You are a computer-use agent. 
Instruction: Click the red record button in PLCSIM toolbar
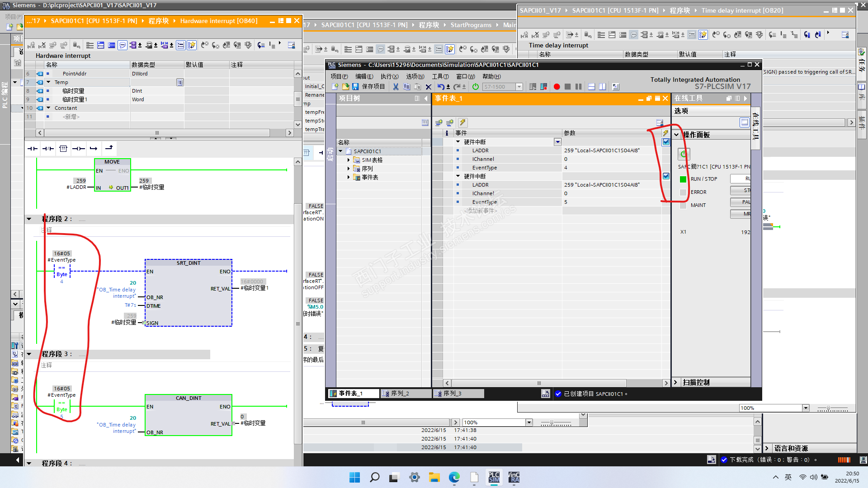557,87
